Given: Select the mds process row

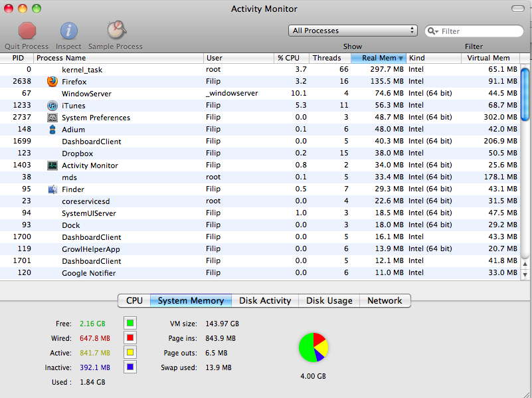Looking at the screenshot, I should coord(260,177).
